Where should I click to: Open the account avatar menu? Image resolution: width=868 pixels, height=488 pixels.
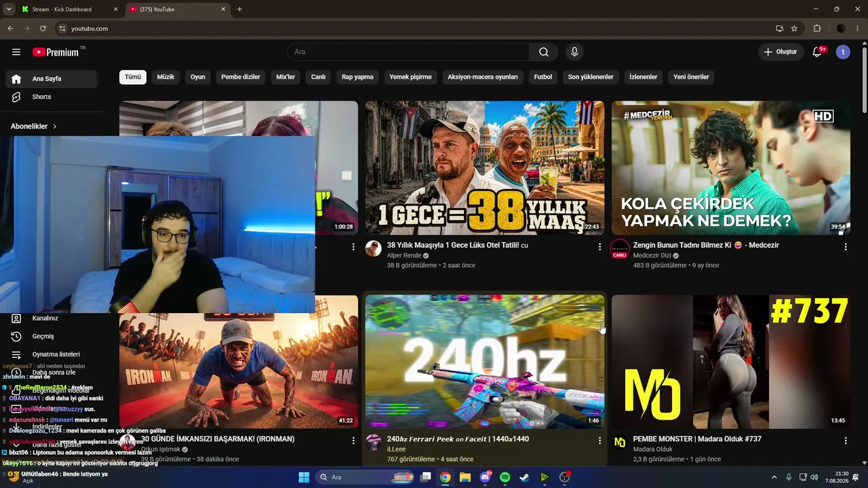click(843, 52)
